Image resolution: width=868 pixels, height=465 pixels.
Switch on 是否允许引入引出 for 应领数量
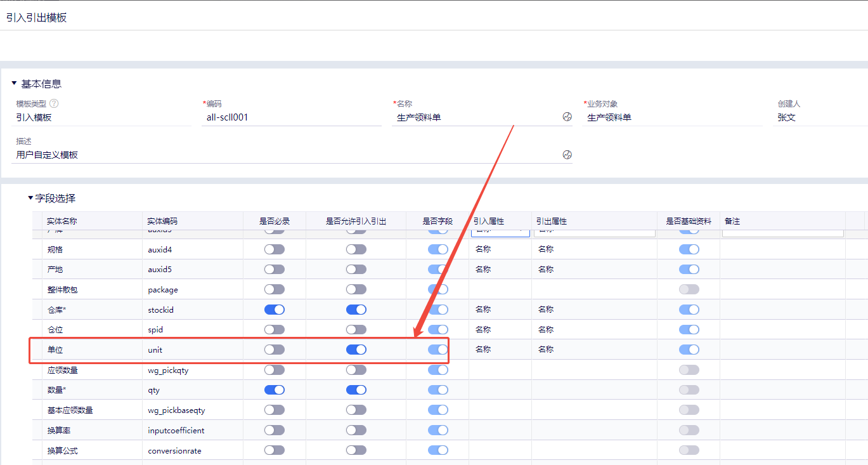pos(356,370)
